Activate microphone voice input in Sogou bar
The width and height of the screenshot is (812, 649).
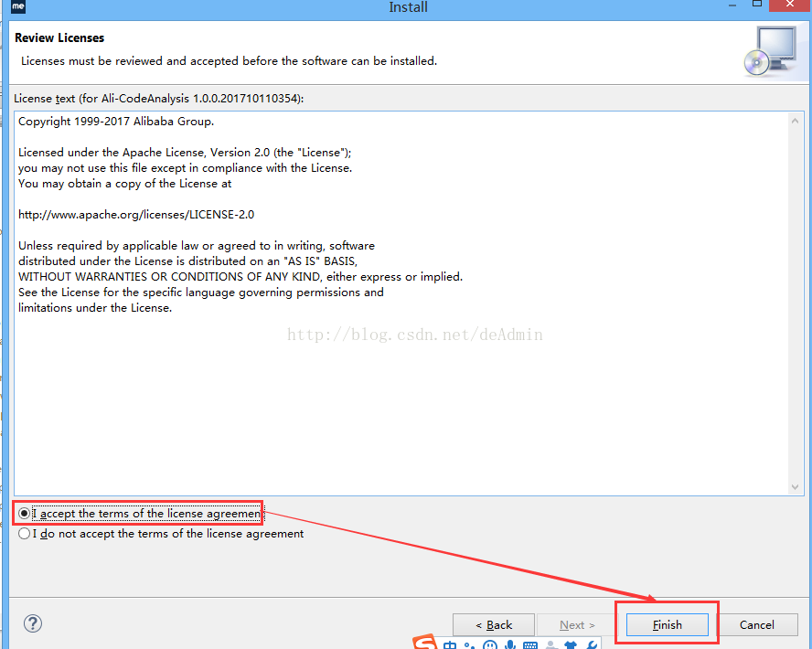pyautogui.click(x=510, y=644)
